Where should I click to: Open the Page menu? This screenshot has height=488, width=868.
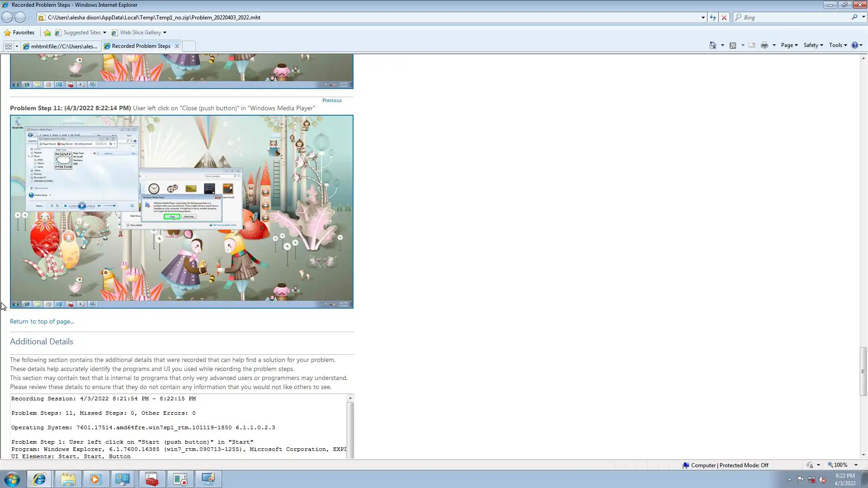click(789, 45)
